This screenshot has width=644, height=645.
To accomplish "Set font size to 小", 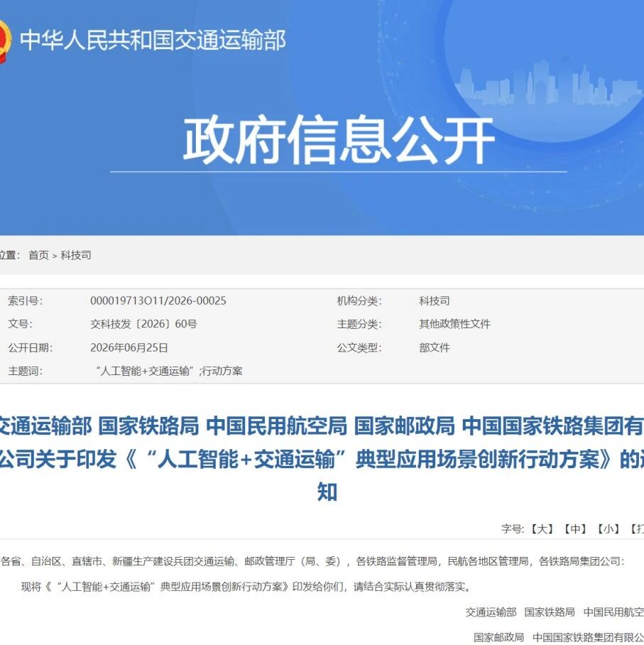I will (608, 529).
